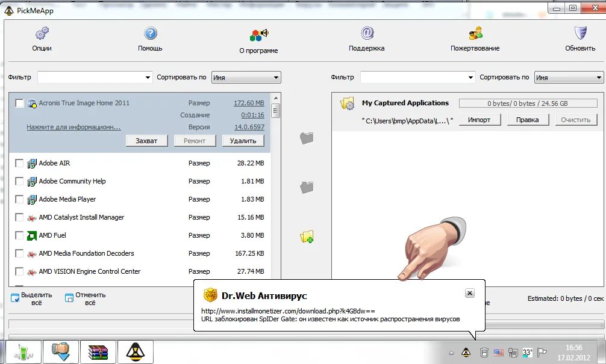Click Отменить всё
This screenshot has height=364, width=606.
(86, 299)
